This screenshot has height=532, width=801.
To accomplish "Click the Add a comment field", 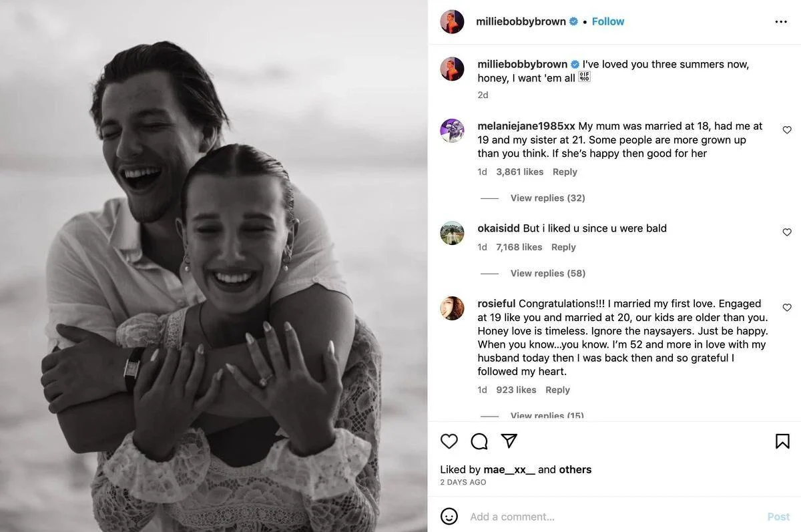I will pyautogui.click(x=601, y=517).
